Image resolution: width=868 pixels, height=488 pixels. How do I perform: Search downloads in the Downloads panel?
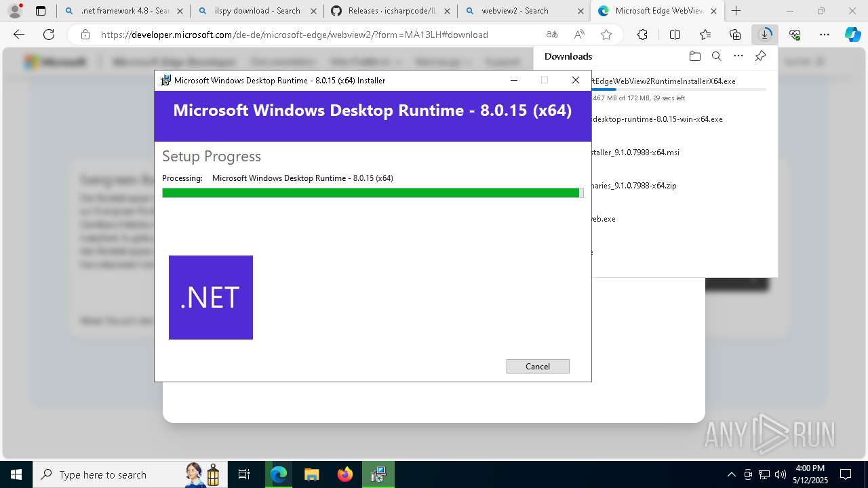click(717, 56)
